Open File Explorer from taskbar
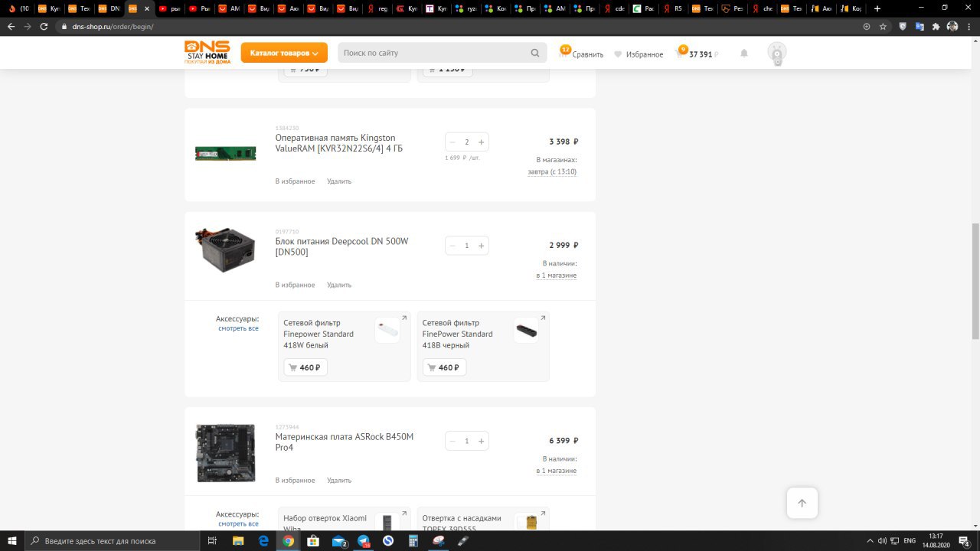Viewport: 980px width, 551px height. [238, 541]
